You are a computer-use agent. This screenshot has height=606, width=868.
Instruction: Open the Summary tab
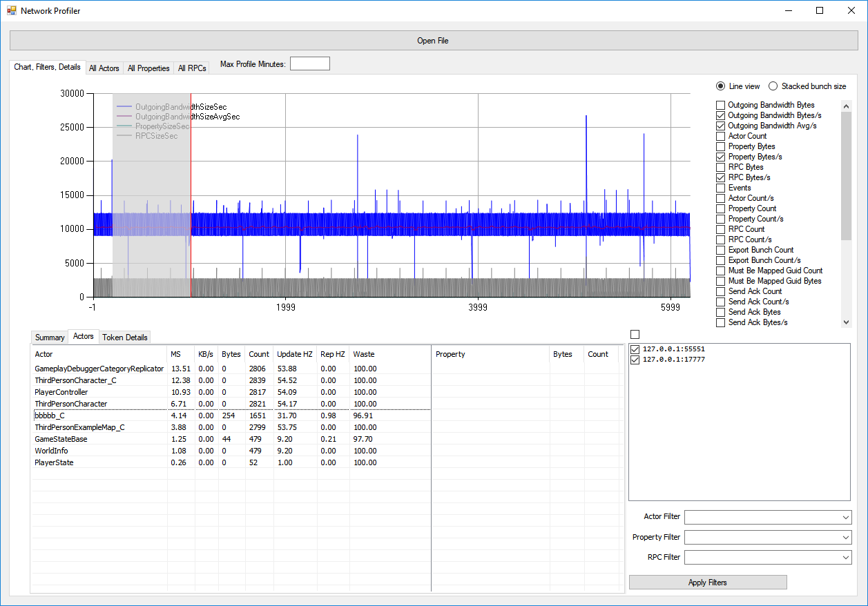50,338
